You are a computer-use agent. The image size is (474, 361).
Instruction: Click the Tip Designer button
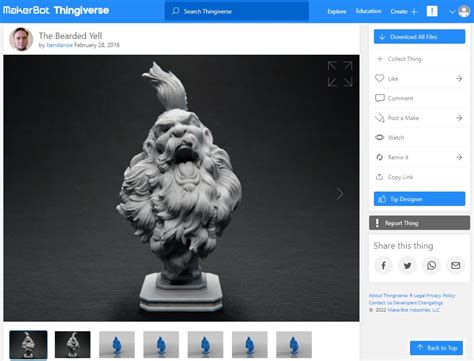click(x=419, y=199)
